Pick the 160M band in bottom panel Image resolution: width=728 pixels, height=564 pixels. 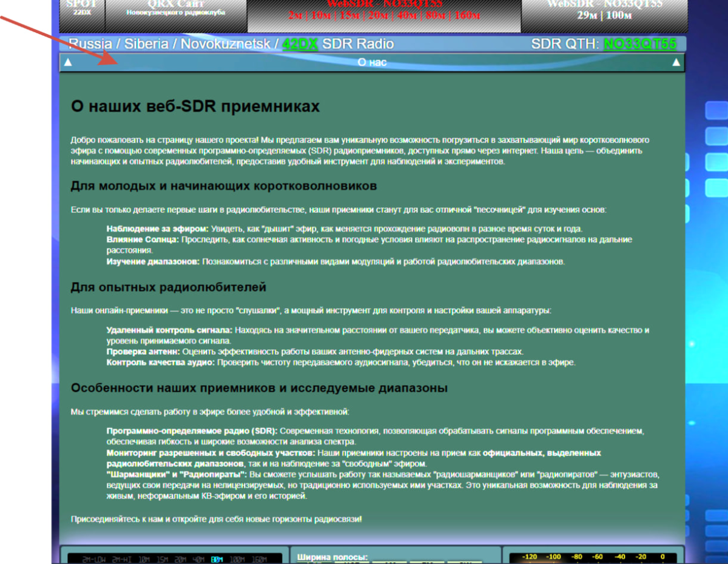click(x=259, y=559)
